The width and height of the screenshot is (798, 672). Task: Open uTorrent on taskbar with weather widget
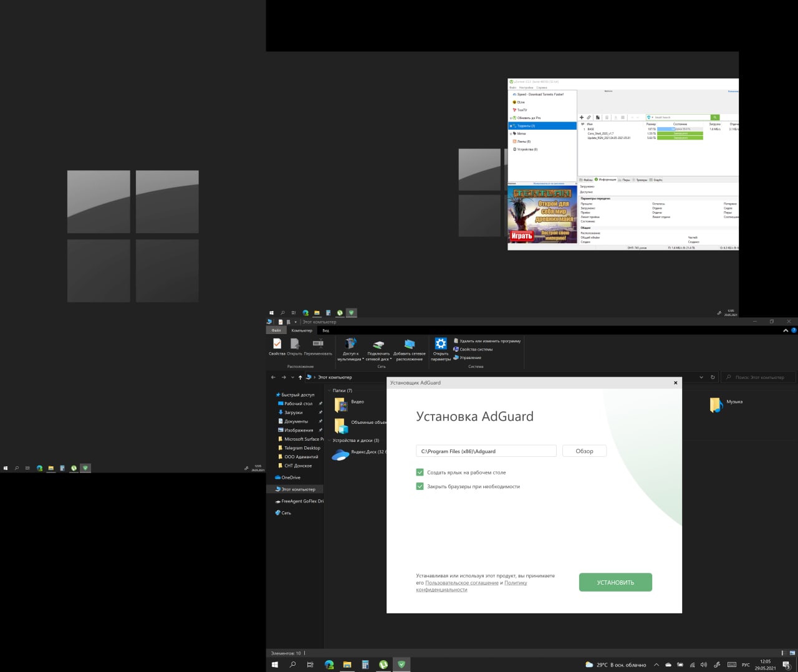click(x=383, y=665)
